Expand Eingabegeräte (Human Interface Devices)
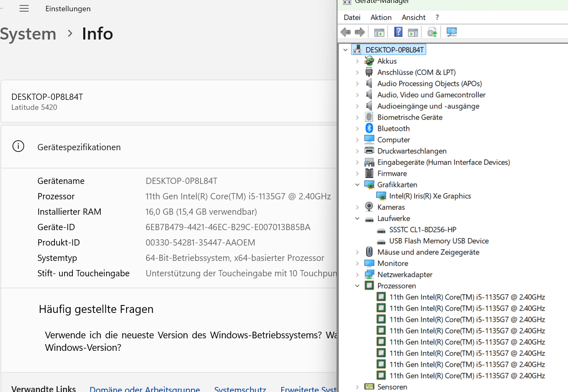Screen dimensions: 568x392 pyautogui.click(x=357, y=162)
